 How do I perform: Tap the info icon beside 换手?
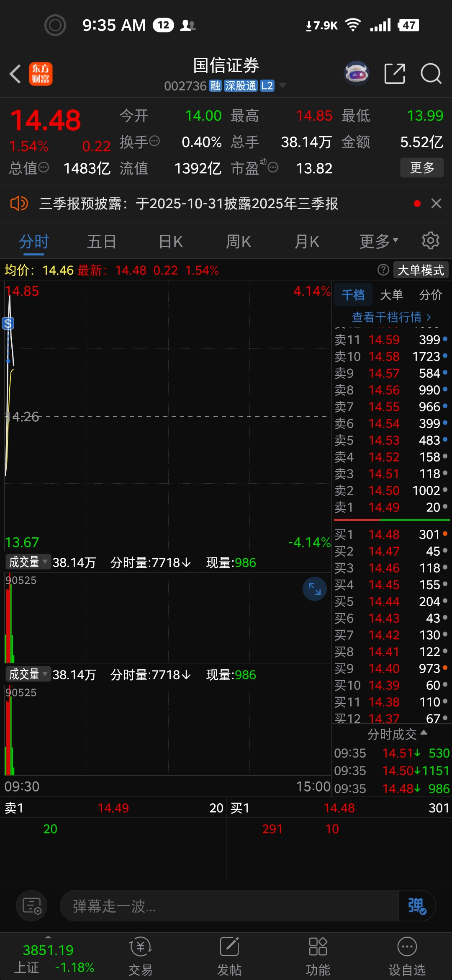tap(154, 141)
